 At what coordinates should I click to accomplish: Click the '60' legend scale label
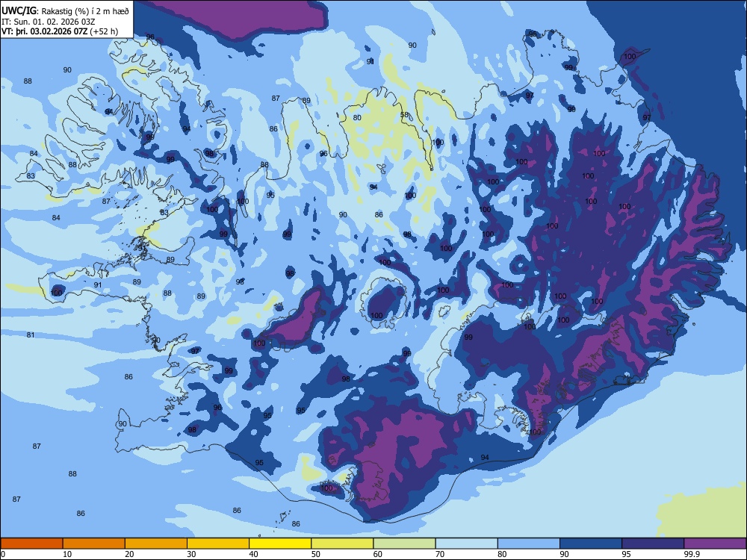tap(378, 554)
